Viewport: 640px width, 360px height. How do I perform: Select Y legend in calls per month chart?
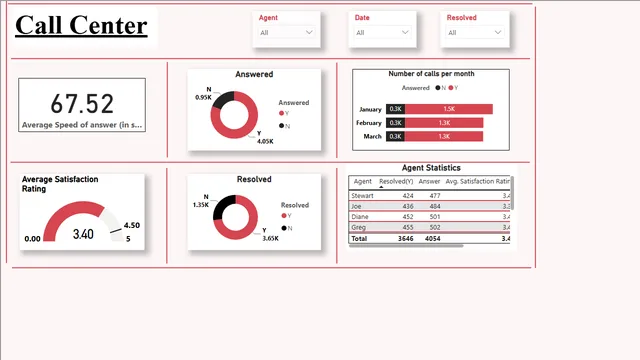pos(453,88)
